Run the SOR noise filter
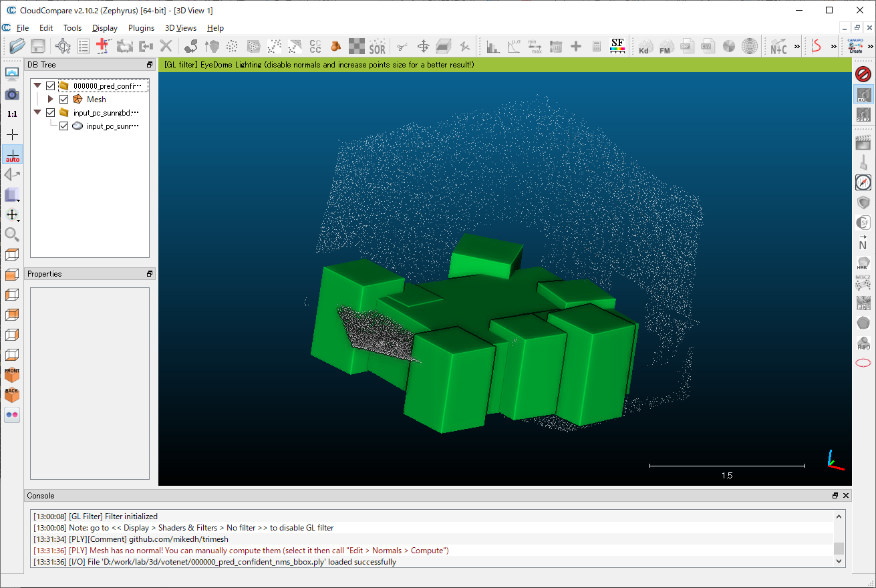This screenshot has width=876, height=588. pos(378,46)
